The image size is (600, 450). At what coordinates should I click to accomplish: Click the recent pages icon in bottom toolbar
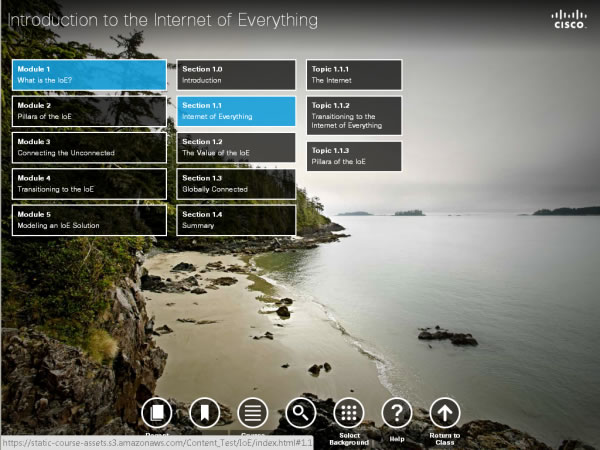[x=157, y=412]
